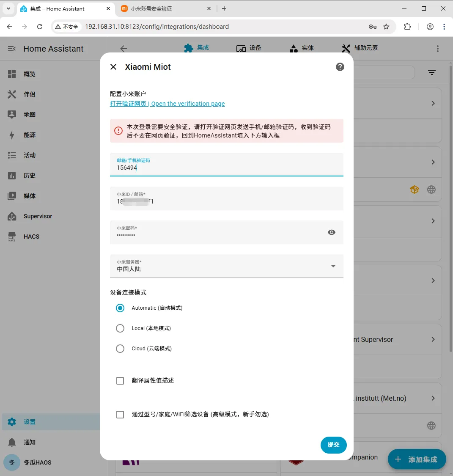Open the integrations page overflow menu
453x476 pixels.
437,49
